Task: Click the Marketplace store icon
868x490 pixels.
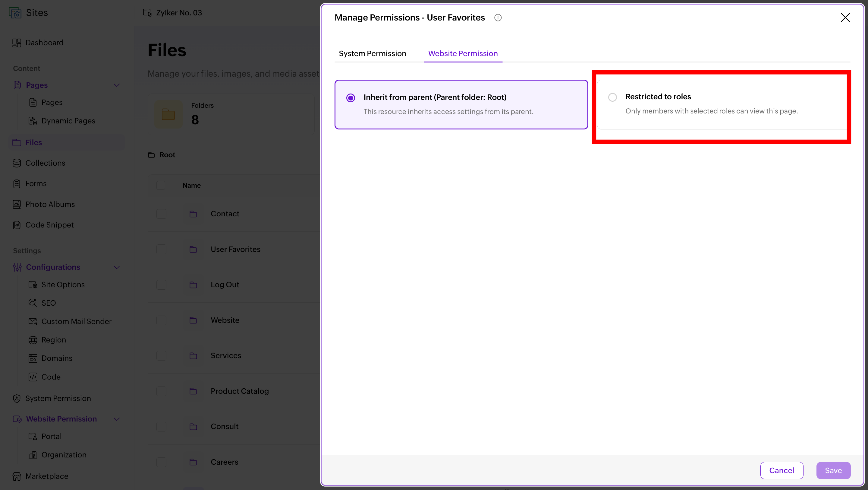Action: click(17, 476)
